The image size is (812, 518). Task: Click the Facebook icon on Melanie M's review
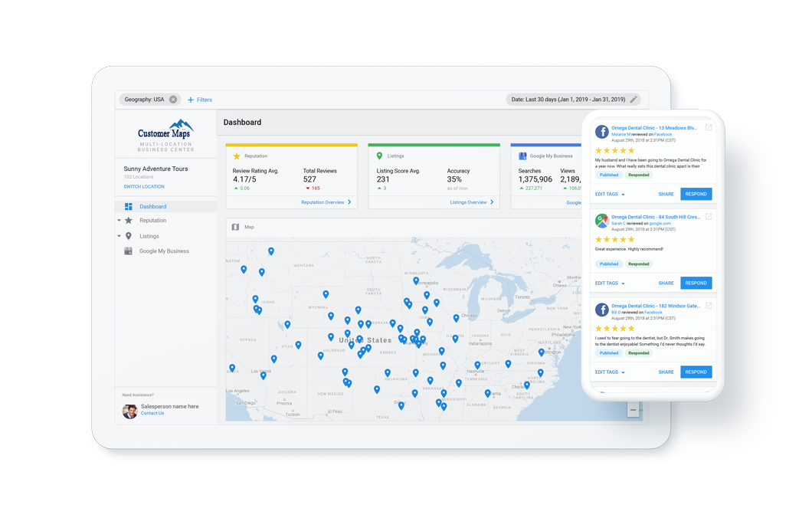[602, 131]
